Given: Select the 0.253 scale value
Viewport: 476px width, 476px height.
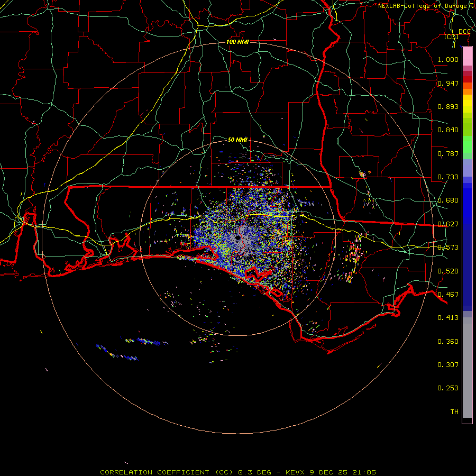Looking at the screenshot, I should (448, 388).
